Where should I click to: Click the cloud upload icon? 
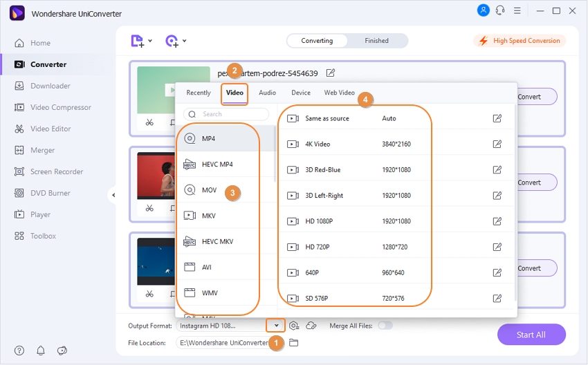pos(311,326)
